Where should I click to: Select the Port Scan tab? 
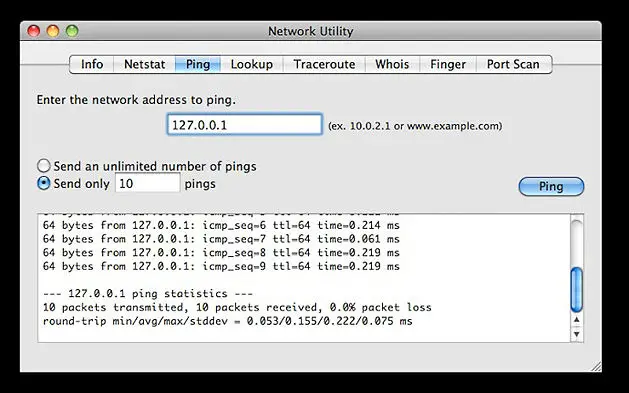click(x=513, y=65)
